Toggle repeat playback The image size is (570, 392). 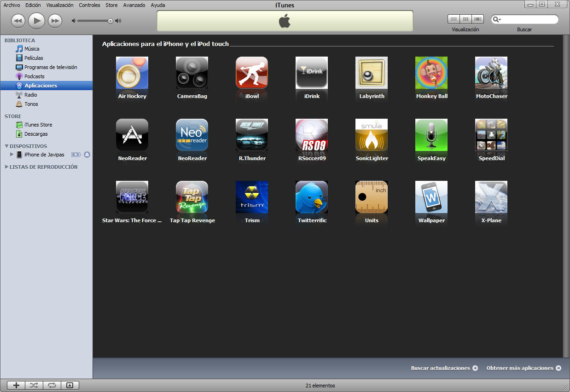click(x=52, y=386)
